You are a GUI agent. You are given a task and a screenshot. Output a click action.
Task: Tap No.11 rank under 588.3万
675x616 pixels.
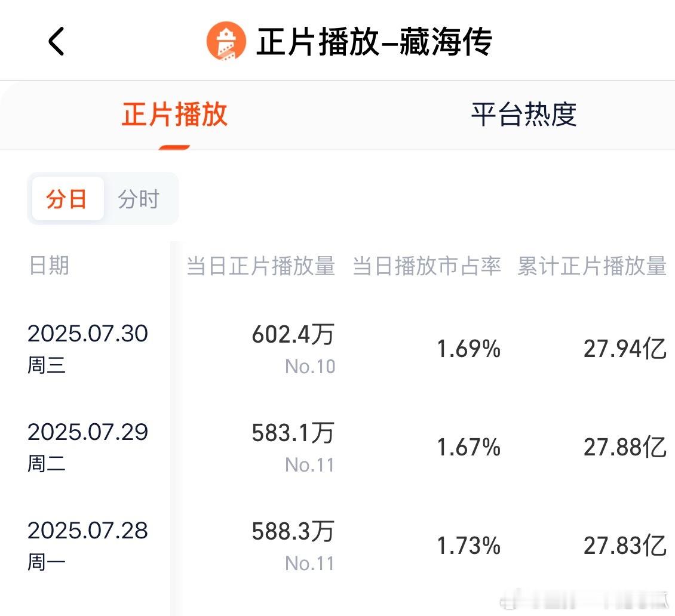pos(310,563)
